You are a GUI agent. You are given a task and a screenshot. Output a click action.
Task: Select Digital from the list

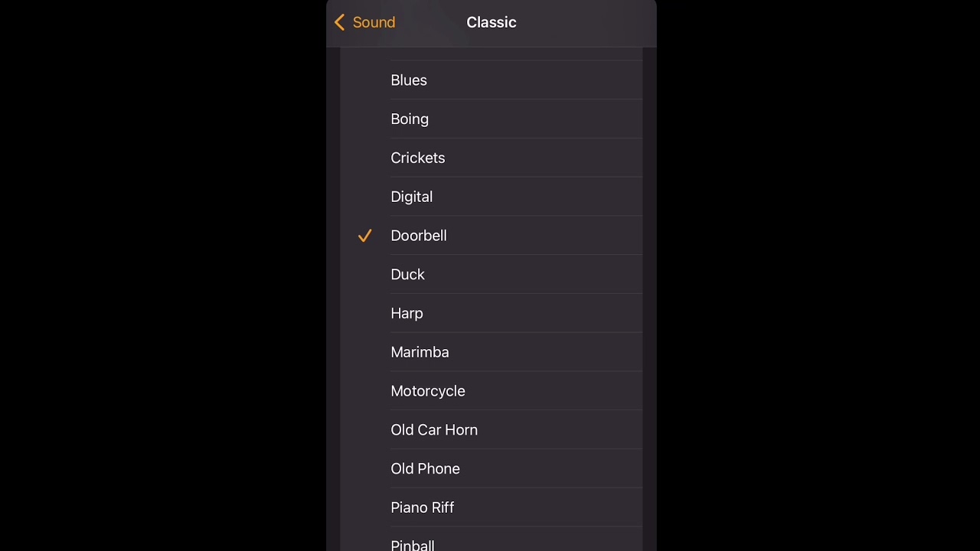coord(411,197)
